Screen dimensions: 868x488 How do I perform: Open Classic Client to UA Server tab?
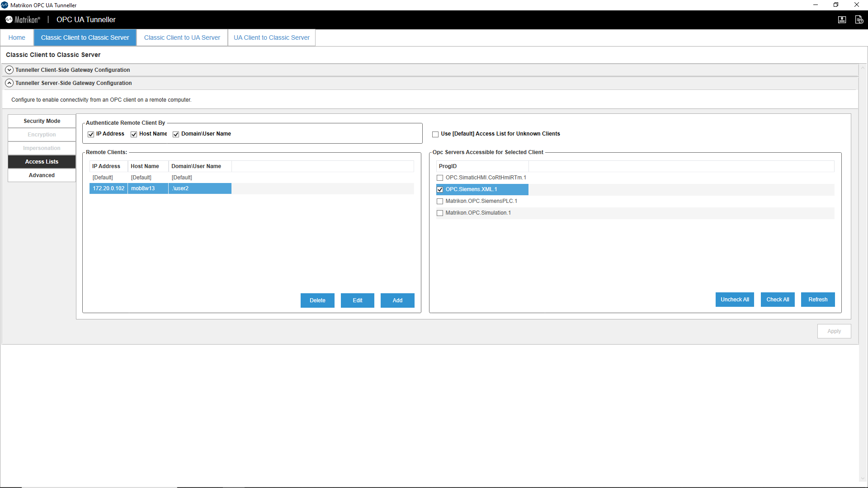pos(182,38)
